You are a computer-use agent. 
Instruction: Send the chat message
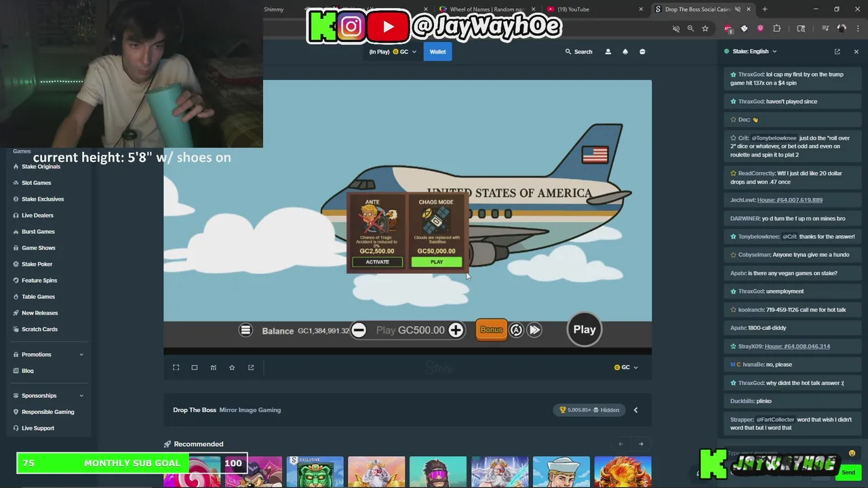pyautogui.click(x=848, y=472)
